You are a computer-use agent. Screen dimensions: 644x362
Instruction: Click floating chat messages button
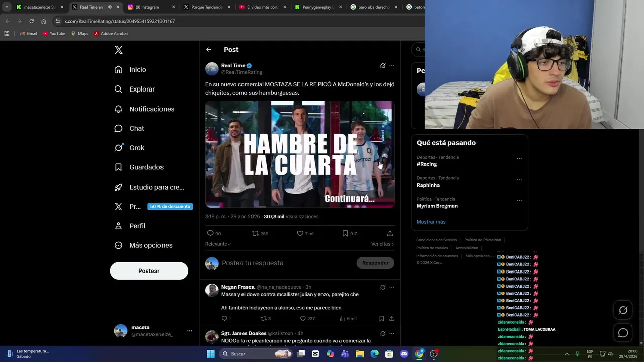click(623, 333)
